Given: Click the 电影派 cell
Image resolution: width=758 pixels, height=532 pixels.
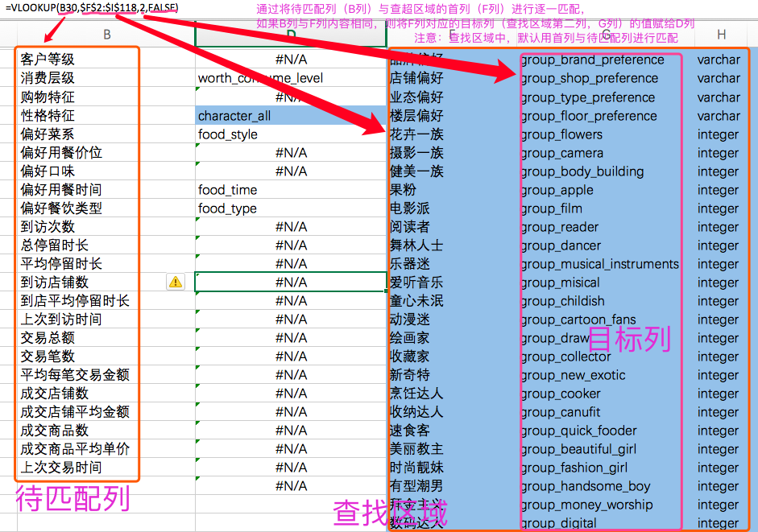Looking at the screenshot, I should [x=453, y=208].
